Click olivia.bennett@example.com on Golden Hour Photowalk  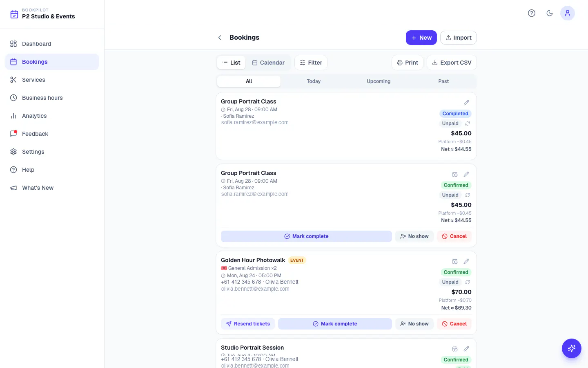[255, 289]
